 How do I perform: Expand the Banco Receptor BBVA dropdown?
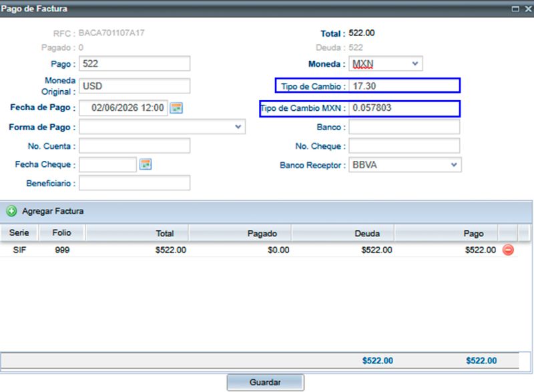(x=454, y=165)
